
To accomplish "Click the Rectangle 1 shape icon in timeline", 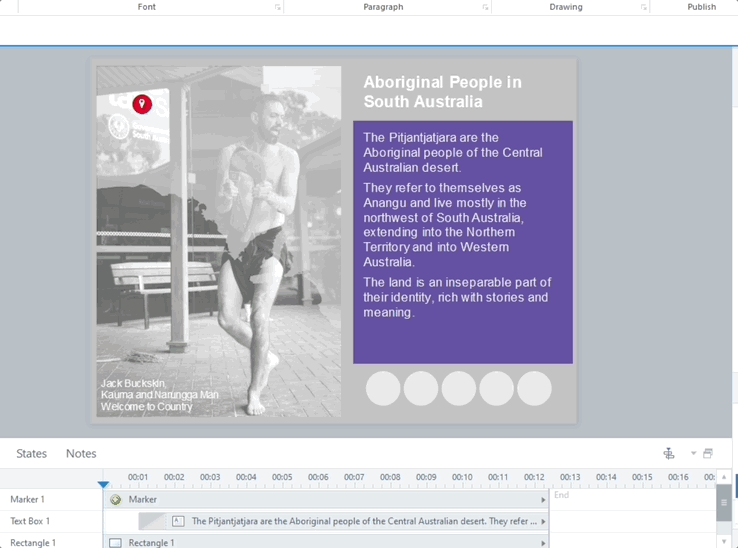I will [115, 543].
